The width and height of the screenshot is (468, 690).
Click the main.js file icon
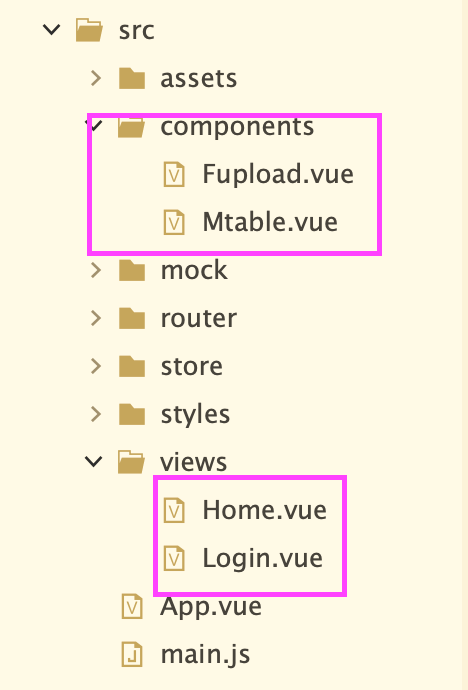pos(132,654)
